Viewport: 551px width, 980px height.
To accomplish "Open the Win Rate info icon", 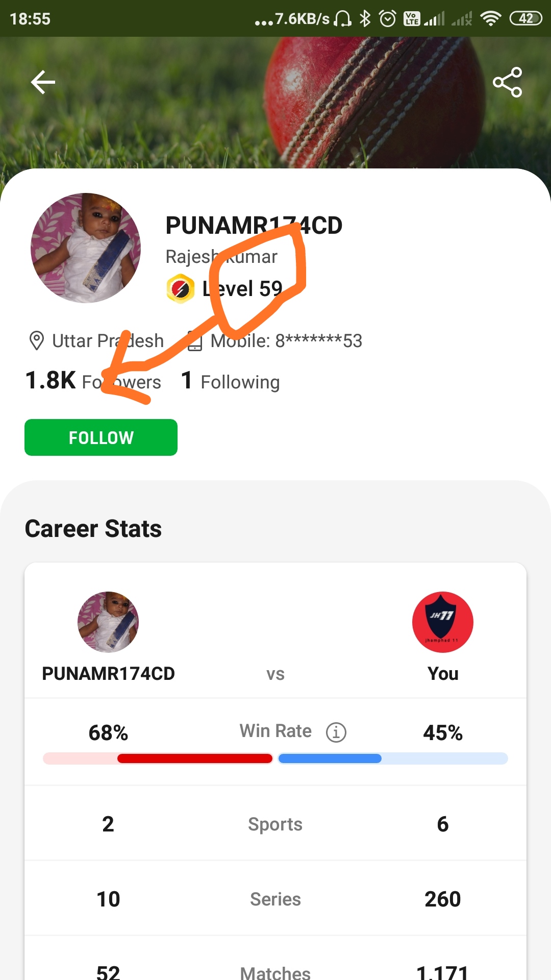I will 336,732.
